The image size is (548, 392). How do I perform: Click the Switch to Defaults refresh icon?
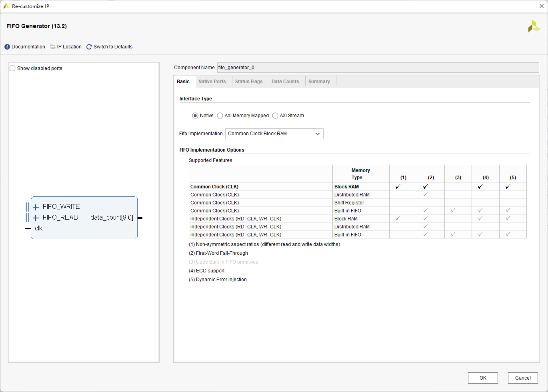pos(89,47)
